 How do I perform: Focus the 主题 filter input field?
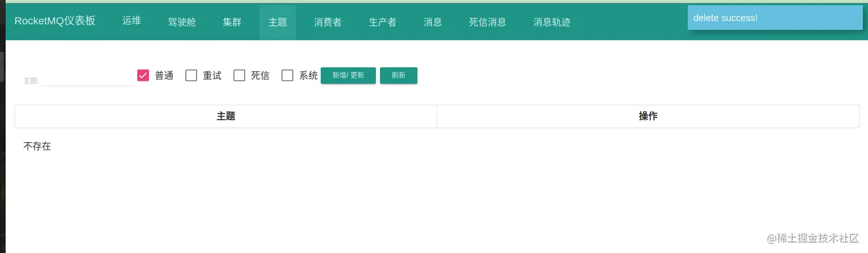88,79
